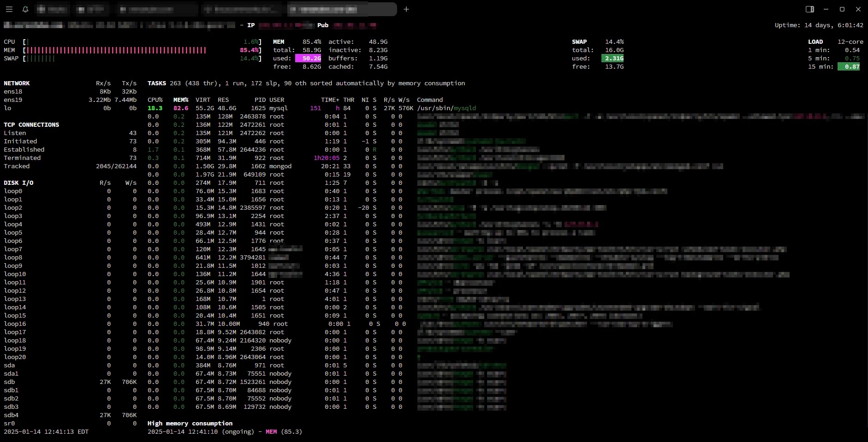
Task: Click the TIME+ column header
Action: point(330,100)
